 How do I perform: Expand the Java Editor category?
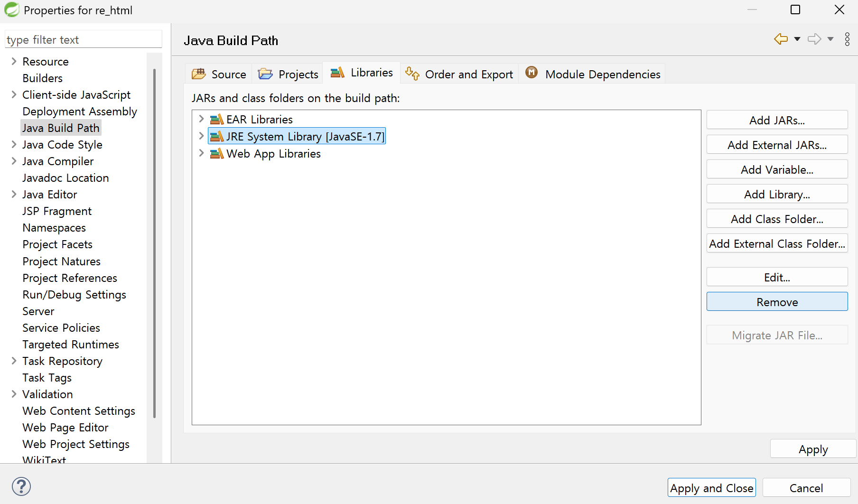click(x=14, y=194)
